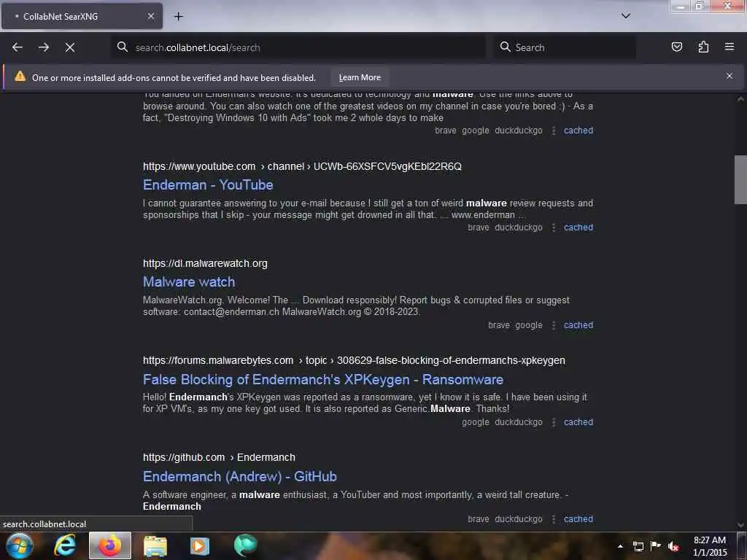Open Enderman - YouTube result
Image resolution: width=747 pixels, height=560 pixels.
point(208,184)
